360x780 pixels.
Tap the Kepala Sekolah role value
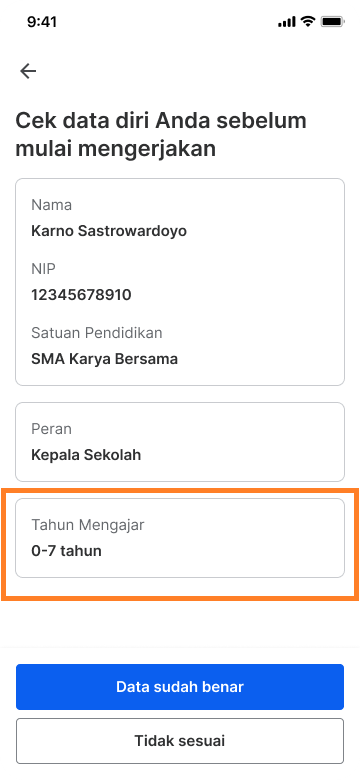coord(86,455)
